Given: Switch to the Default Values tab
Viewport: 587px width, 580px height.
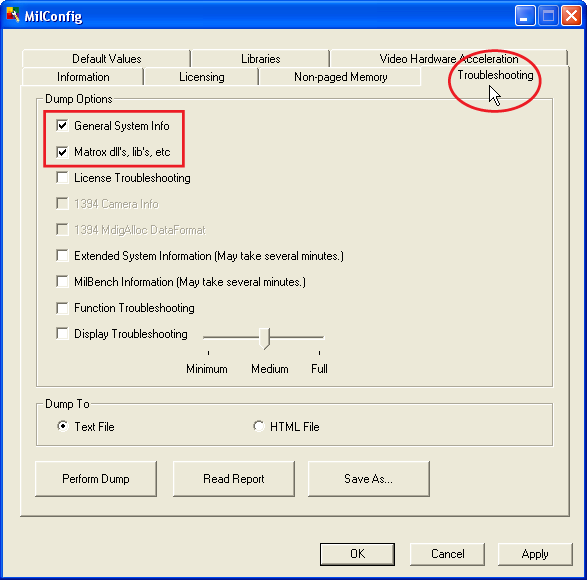Looking at the screenshot, I should point(106,58).
